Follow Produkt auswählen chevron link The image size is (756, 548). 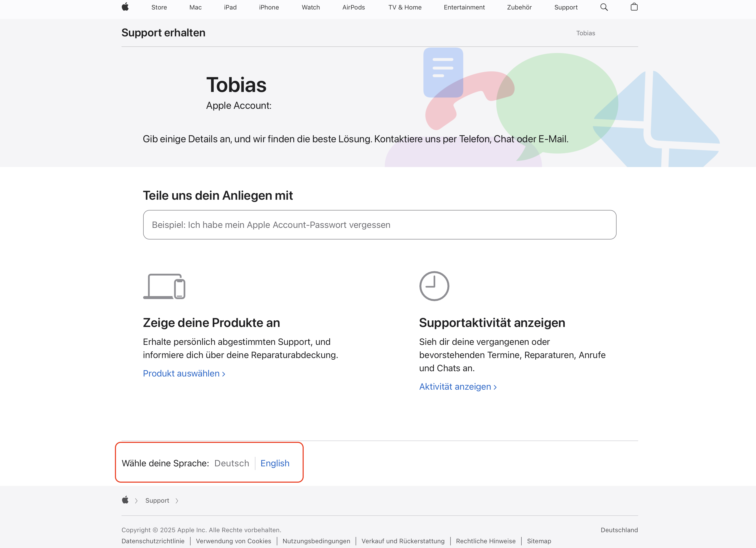(184, 373)
